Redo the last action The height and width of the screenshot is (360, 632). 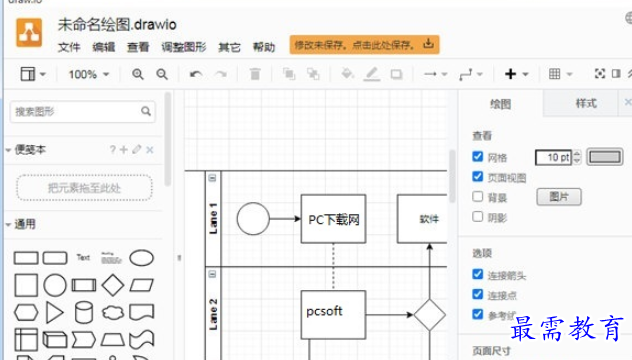221,74
